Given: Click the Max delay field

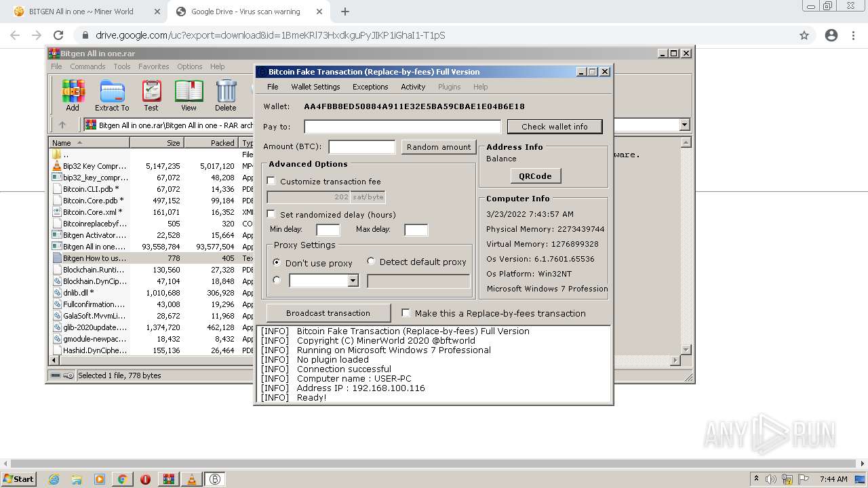Looking at the screenshot, I should pos(416,230).
